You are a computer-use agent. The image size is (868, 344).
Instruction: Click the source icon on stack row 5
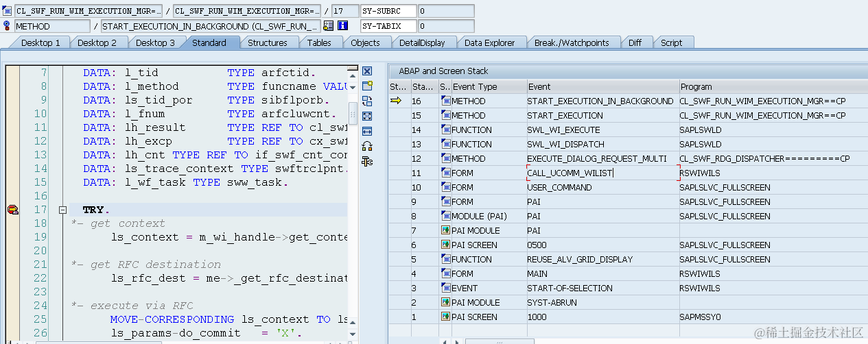coord(445,259)
